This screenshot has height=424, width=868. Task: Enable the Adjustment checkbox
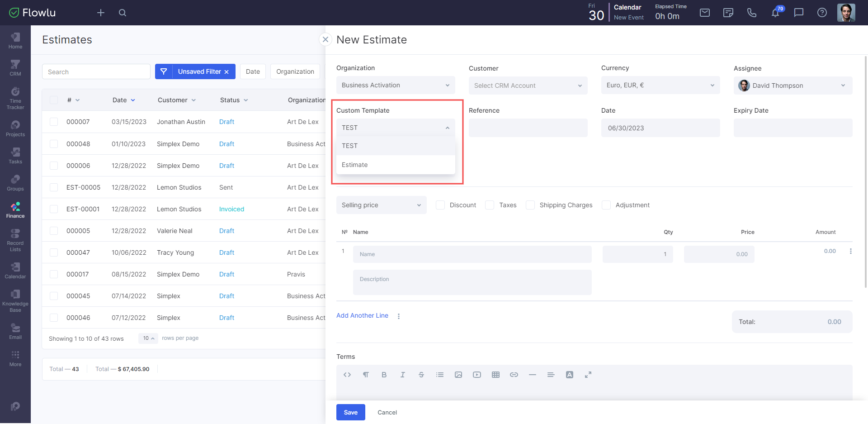tap(606, 205)
